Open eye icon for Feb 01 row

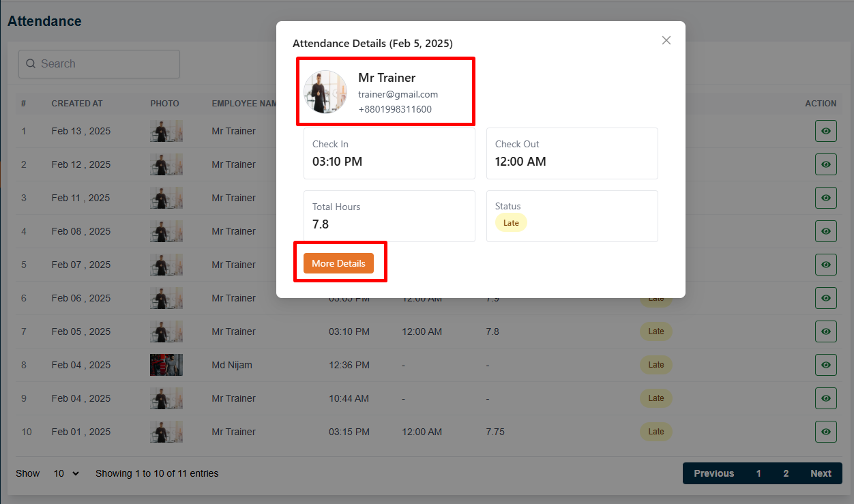point(825,432)
